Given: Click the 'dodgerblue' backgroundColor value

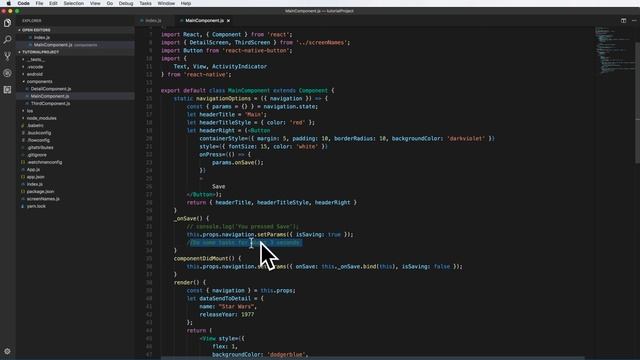Looking at the screenshot, I should tap(287, 354).
